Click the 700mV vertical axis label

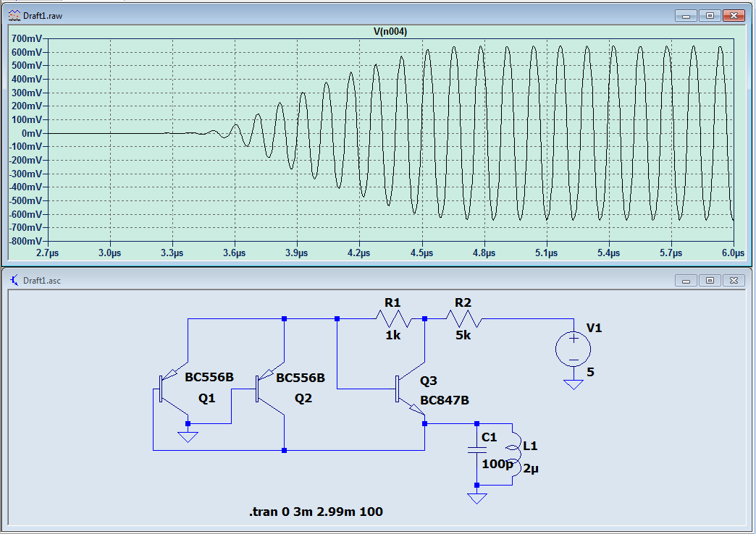coord(27,38)
